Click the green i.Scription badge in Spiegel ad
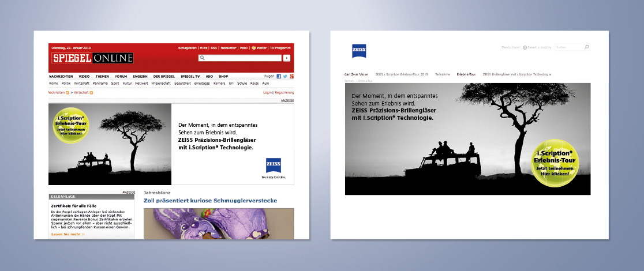This screenshot has height=271, width=644. tap(71, 125)
